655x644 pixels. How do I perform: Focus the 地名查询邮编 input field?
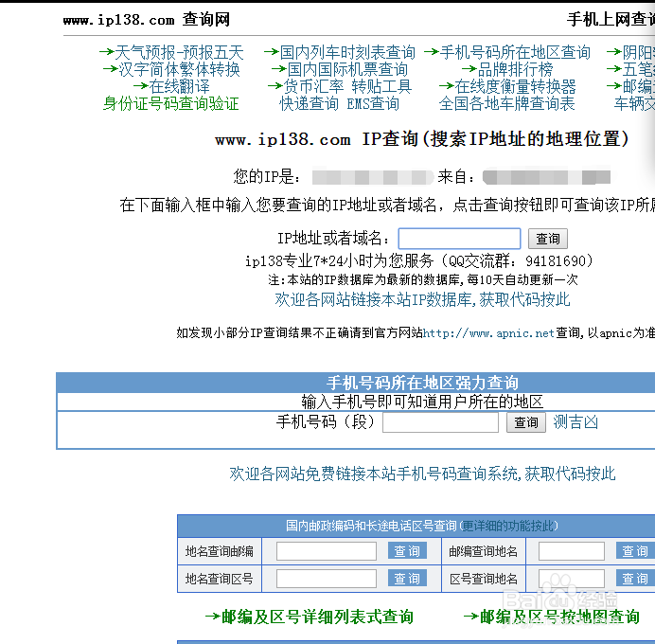(327, 551)
